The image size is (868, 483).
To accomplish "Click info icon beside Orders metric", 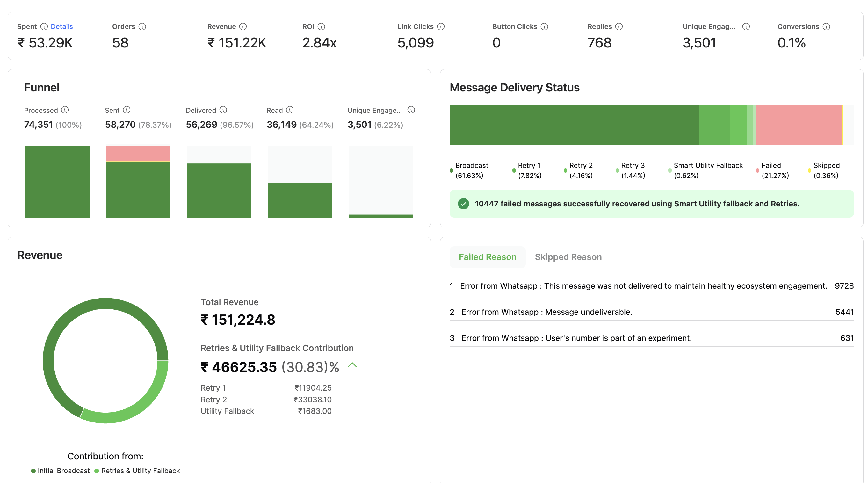I will [142, 27].
